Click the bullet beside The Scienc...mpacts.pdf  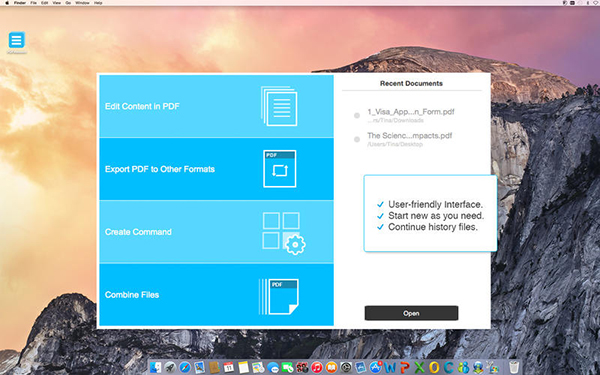coord(357,139)
